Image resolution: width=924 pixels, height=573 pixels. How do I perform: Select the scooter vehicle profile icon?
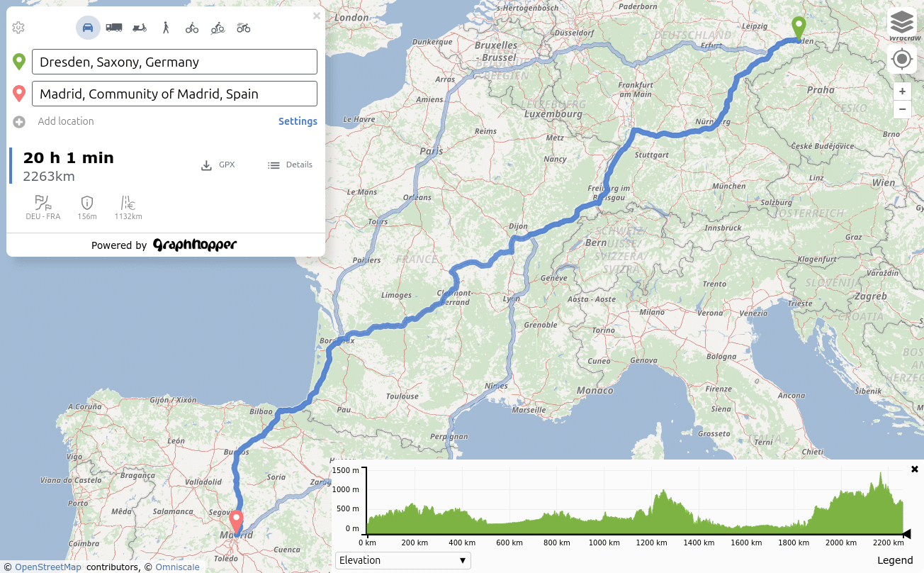click(x=140, y=28)
